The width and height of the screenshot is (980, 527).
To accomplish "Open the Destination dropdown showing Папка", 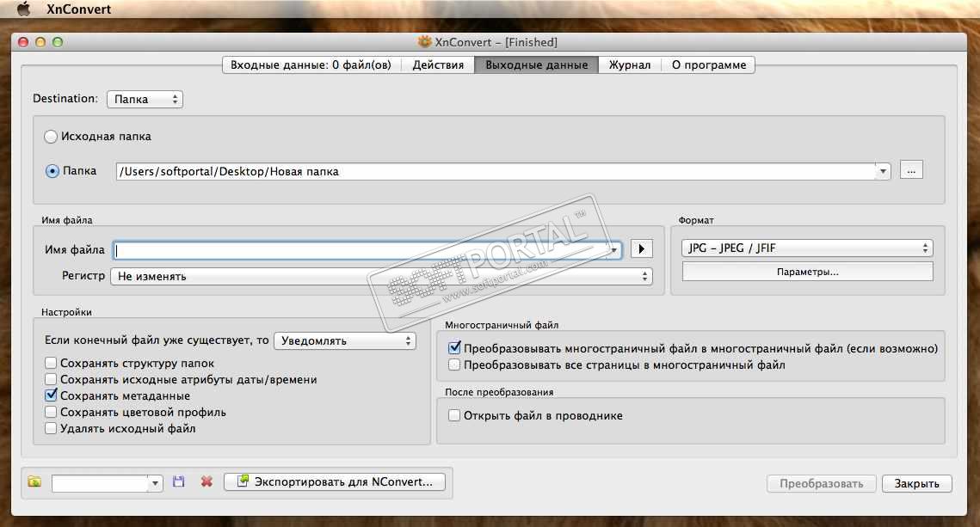I will [x=145, y=99].
